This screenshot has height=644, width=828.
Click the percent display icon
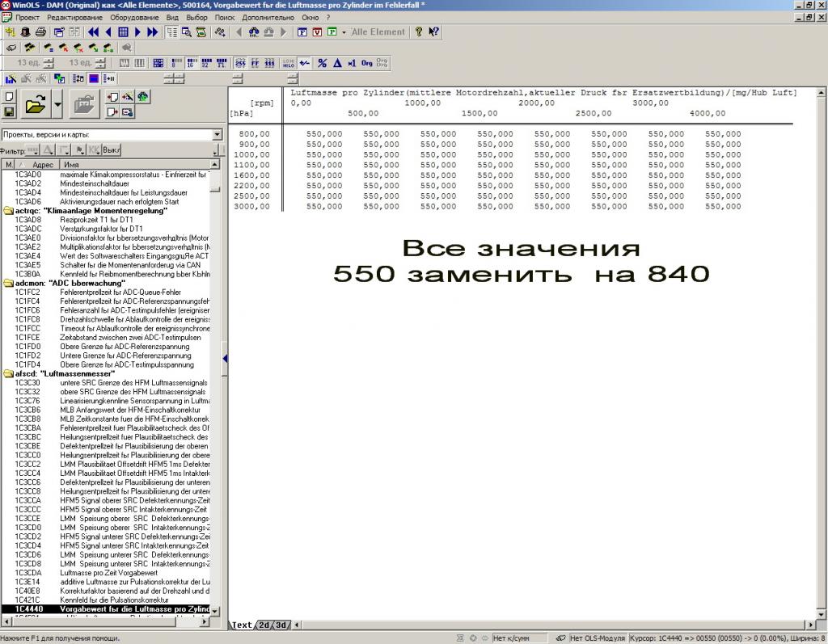(322, 63)
